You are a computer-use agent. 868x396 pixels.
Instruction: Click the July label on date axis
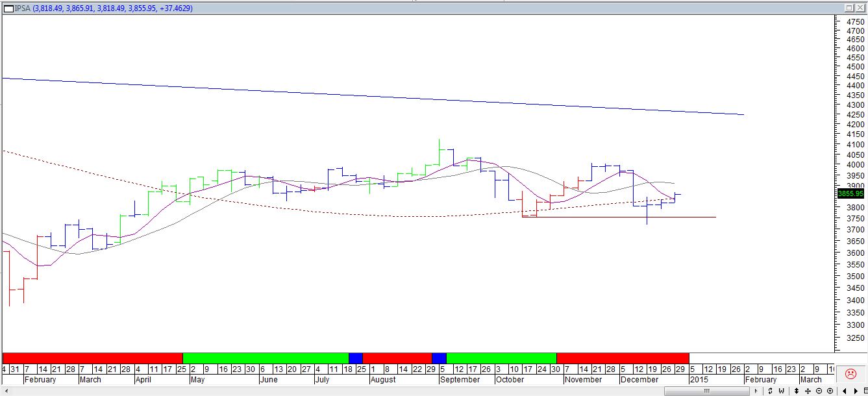pos(324,380)
